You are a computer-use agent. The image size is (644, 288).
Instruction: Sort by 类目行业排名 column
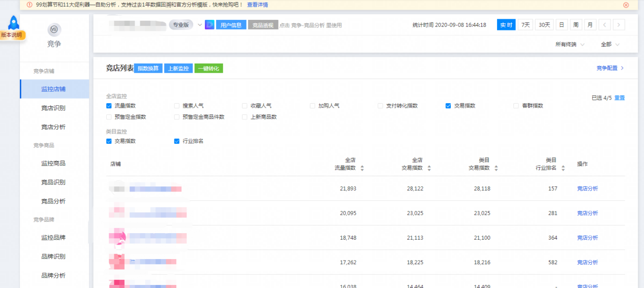(x=563, y=168)
